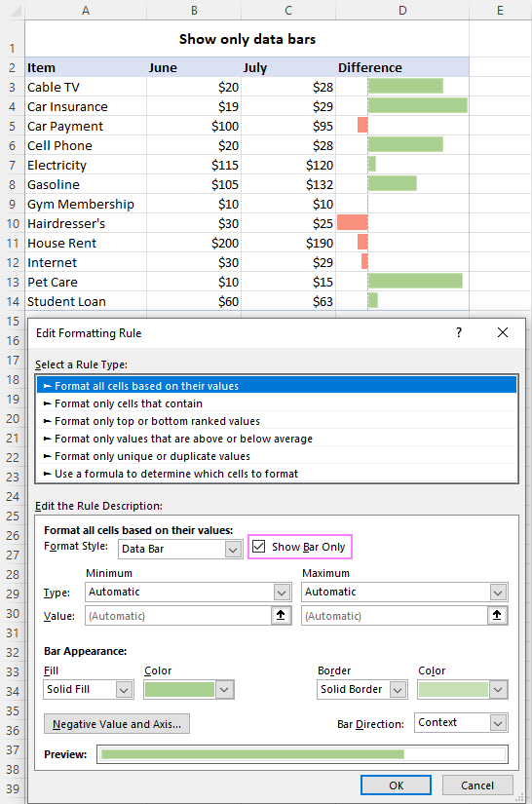The height and width of the screenshot is (804, 532).
Task: Click the 'Item' header cell
Action: coord(86,67)
